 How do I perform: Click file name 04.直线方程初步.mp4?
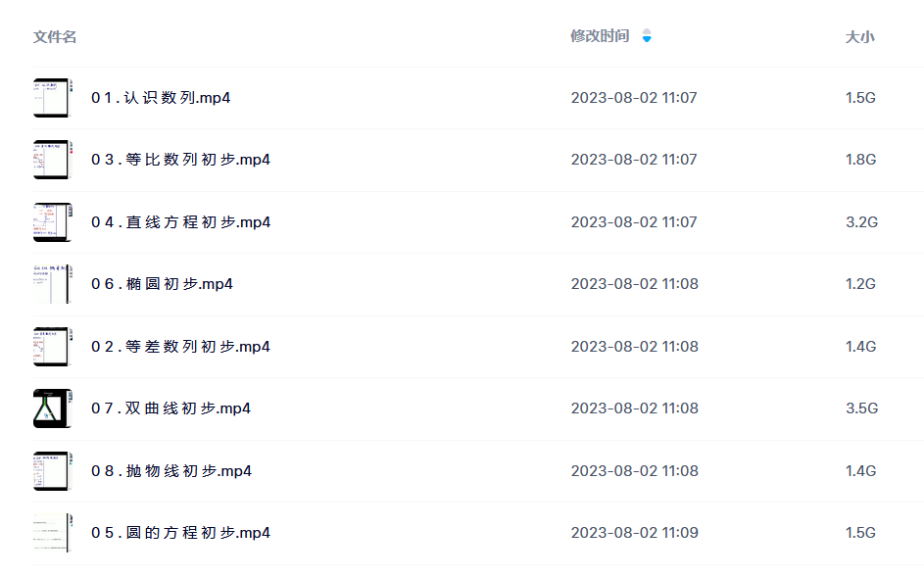[x=180, y=222]
